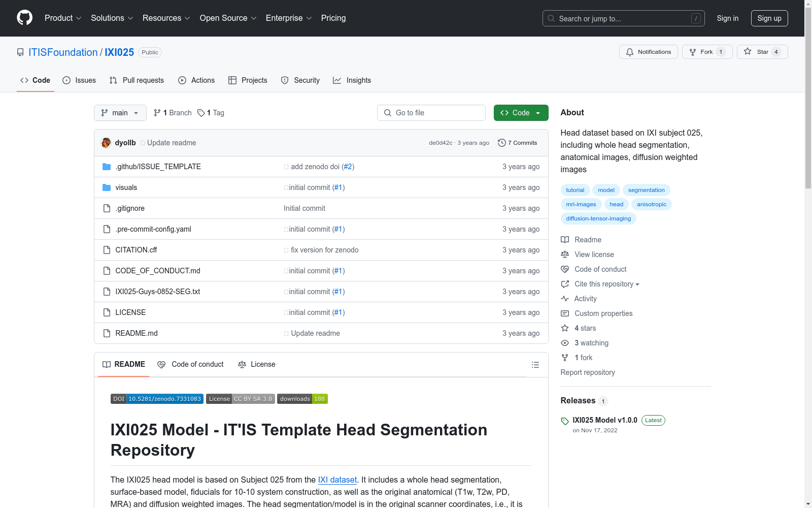Click the repository icon beside ITISFoundation
Image resolution: width=812 pixels, height=508 pixels.
click(x=20, y=52)
